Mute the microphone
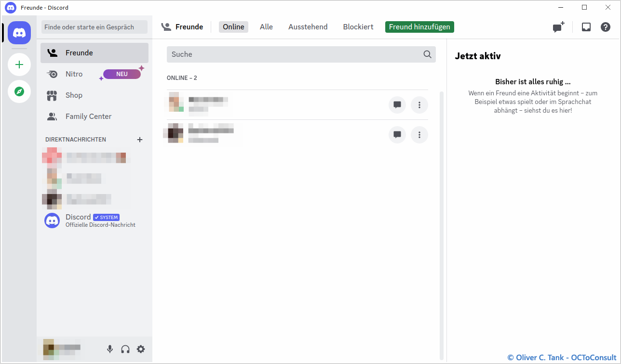The image size is (621, 364). 110,349
